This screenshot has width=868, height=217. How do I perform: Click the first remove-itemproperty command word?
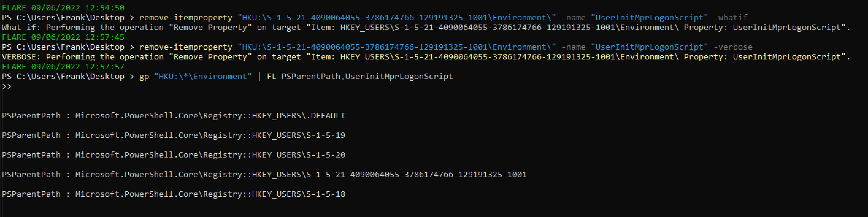tap(185, 17)
